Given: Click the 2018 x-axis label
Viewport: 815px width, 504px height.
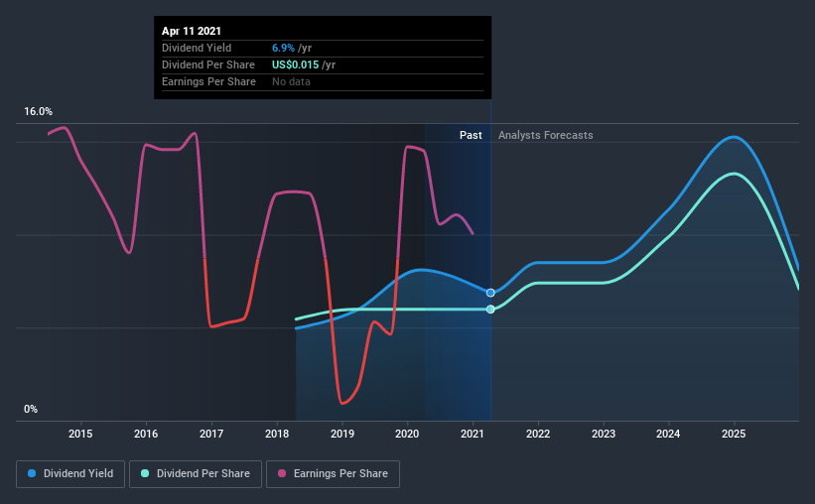Looking at the screenshot, I should (277, 434).
